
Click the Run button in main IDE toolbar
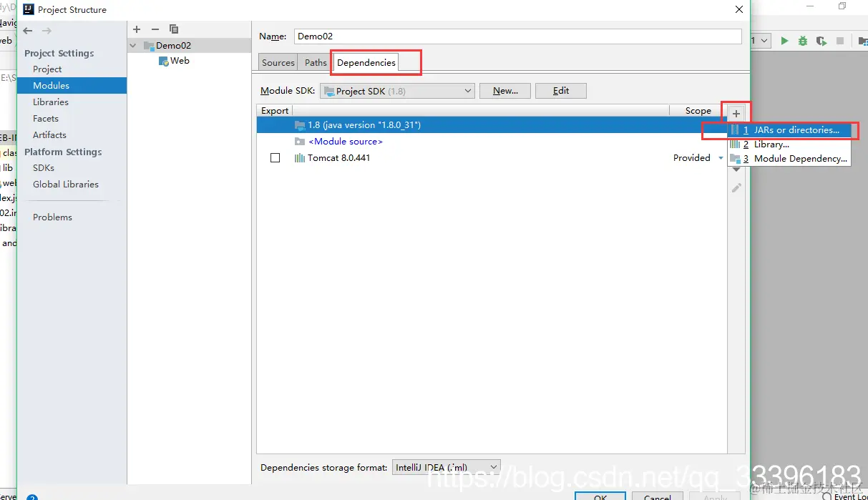click(x=784, y=41)
